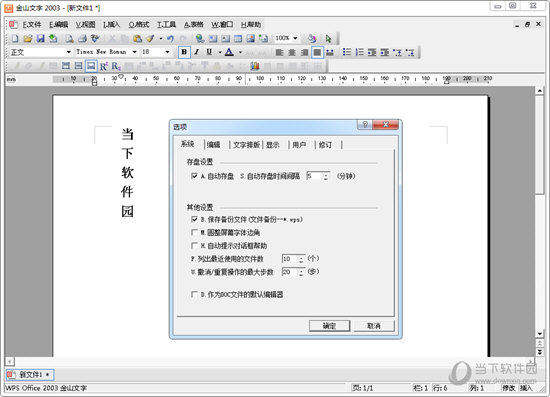The width and height of the screenshot is (550, 397).
Task: Uncheck the B. 保存备份文件 checkbox
Action: coord(194,219)
